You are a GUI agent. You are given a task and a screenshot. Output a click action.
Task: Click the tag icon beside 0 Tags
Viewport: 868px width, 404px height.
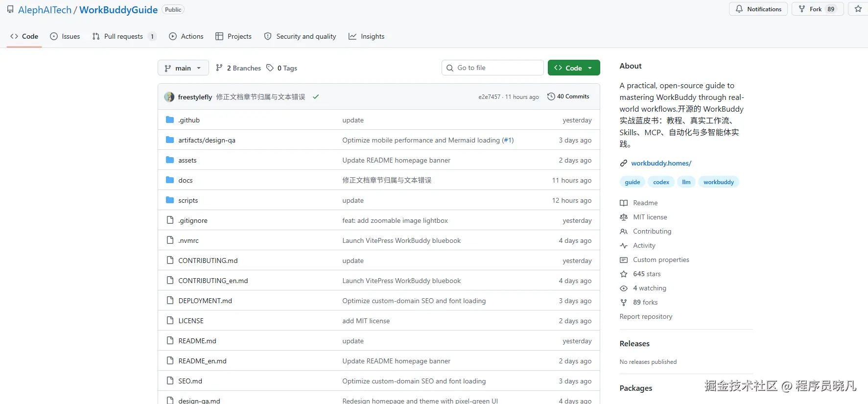coord(270,68)
